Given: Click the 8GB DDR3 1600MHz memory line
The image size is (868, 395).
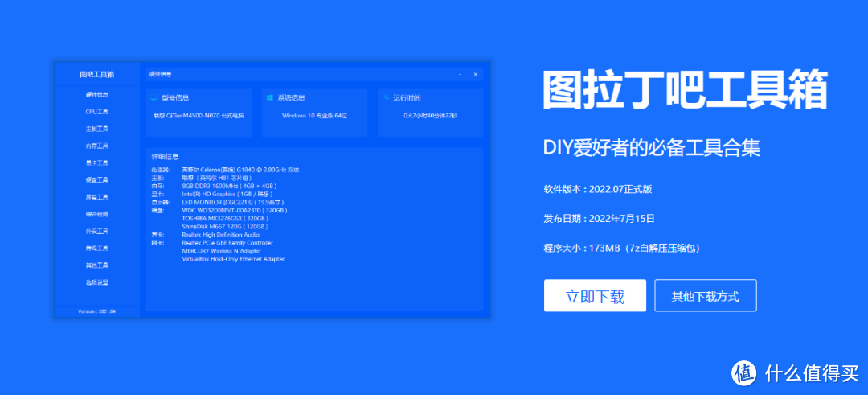Looking at the screenshot, I should (x=229, y=186).
